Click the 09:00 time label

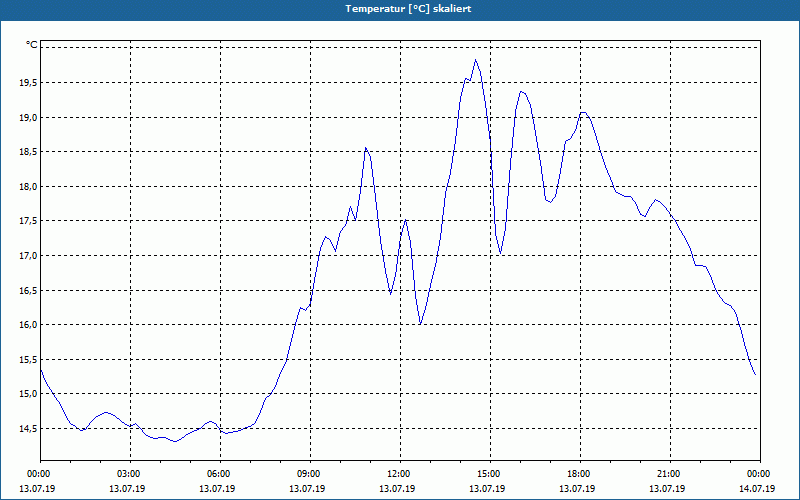[x=310, y=474]
